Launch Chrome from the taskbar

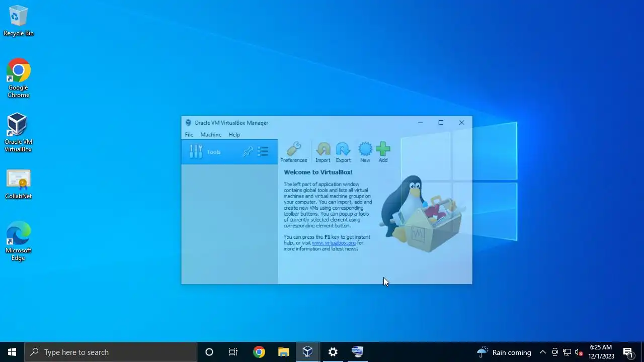259,352
